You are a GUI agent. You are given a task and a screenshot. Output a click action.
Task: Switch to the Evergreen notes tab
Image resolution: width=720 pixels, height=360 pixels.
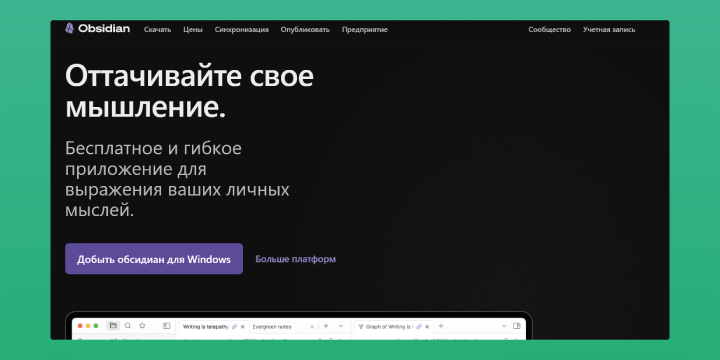[272, 327]
